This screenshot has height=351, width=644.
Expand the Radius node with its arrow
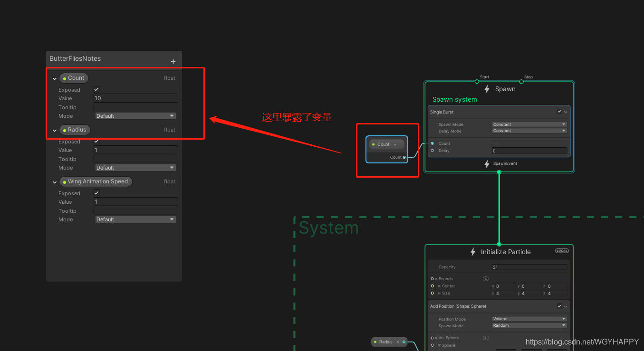pos(398,342)
